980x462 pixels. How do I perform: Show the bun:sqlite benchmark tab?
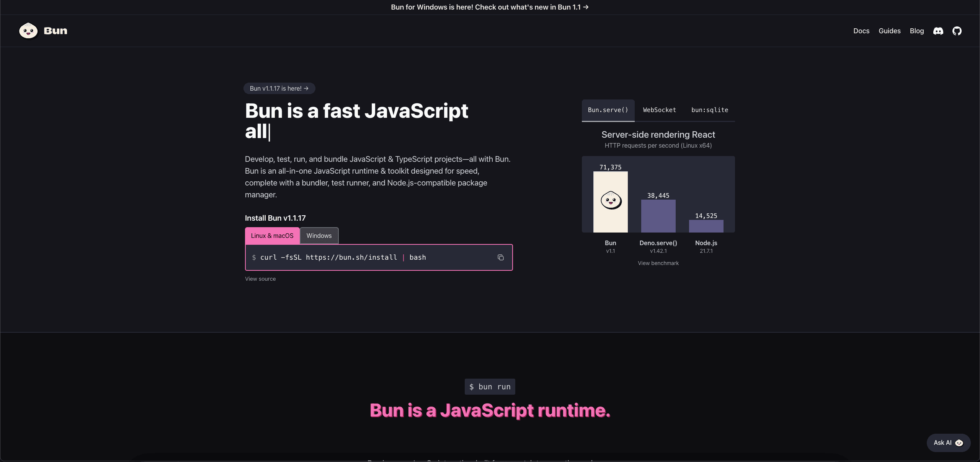pyautogui.click(x=710, y=110)
